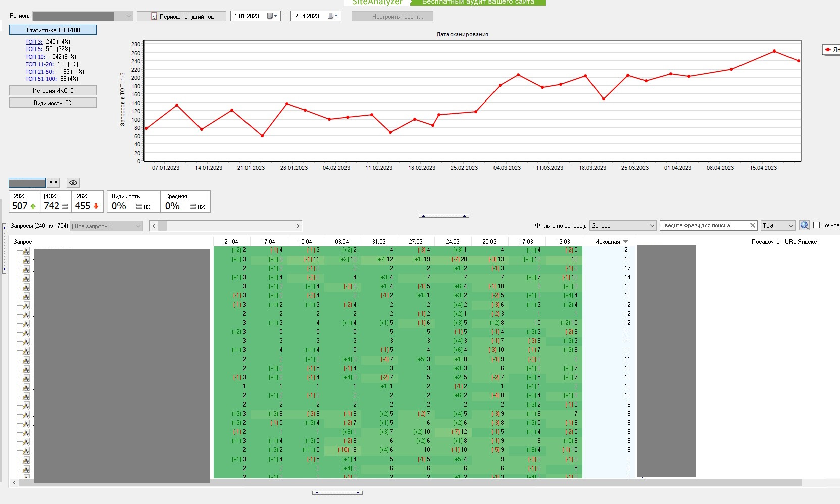Click the '(+6) 3' cell in the 21.04 column
Screen dimensions: 840x504
point(231,259)
